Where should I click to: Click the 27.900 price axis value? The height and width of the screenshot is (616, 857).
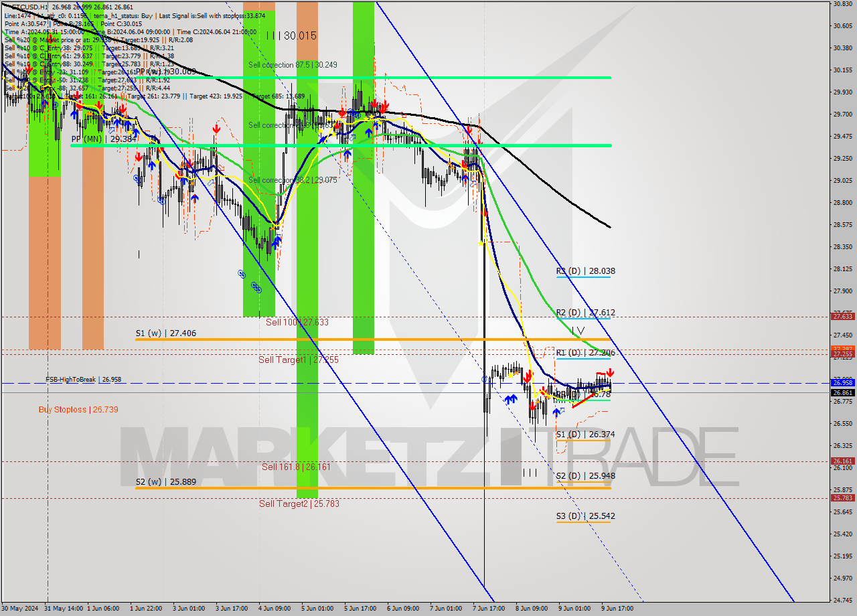pos(842,291)
